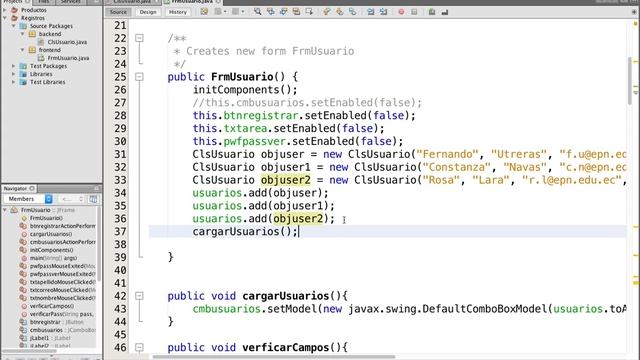Click the toggle rectangular selection icon

[x=309, y=12]
